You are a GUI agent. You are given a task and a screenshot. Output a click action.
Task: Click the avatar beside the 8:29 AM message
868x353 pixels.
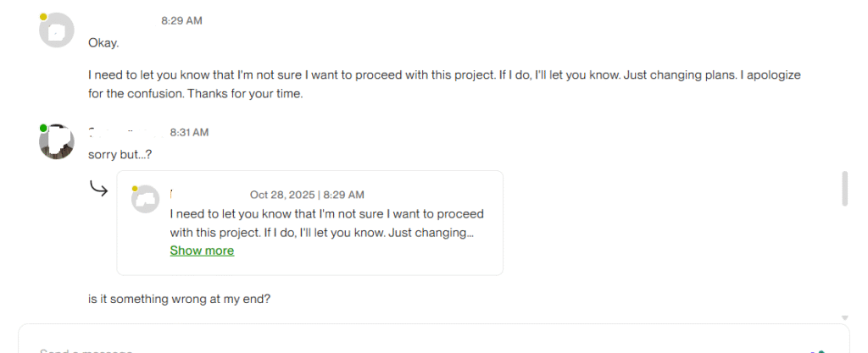[57, 31]
